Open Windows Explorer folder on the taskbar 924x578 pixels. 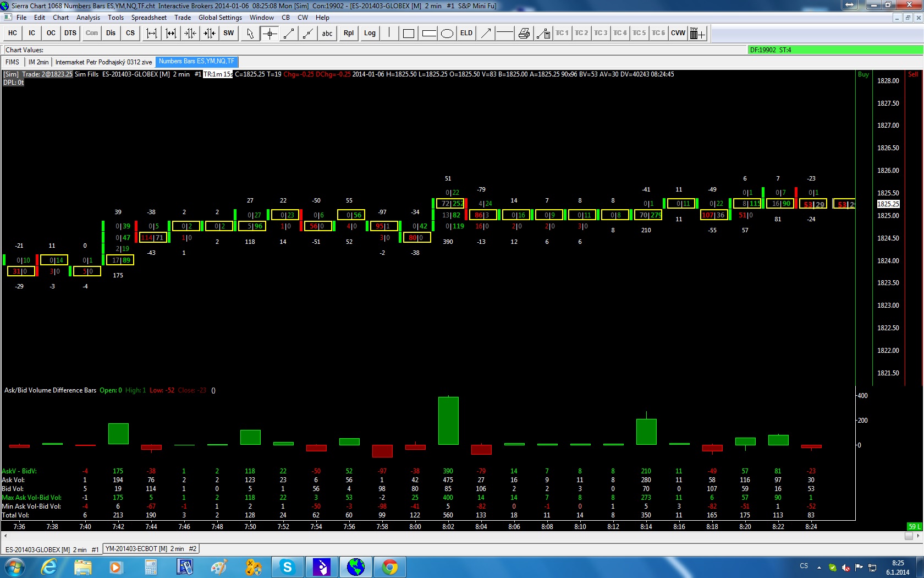coord(82,567)
